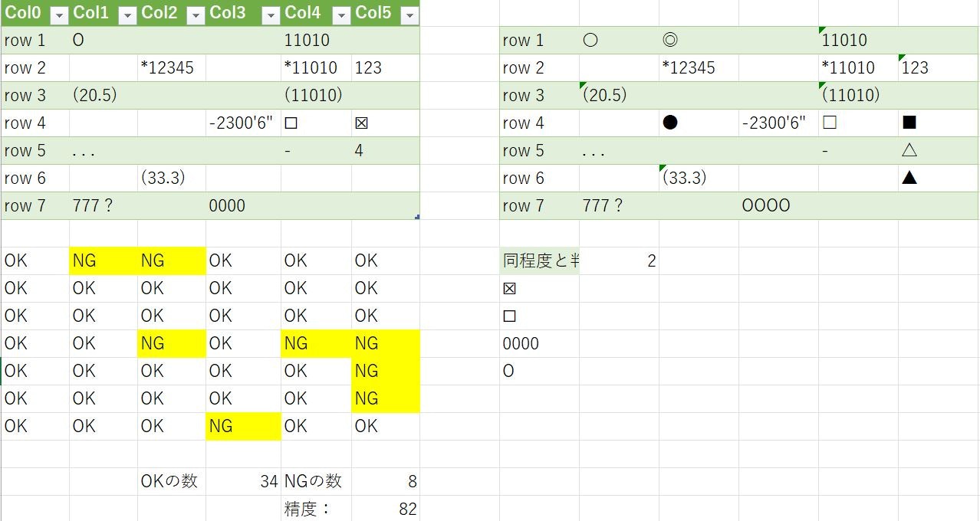Select row 5 label in right-hand table
980x521 pixels.
tap(539, 150)
